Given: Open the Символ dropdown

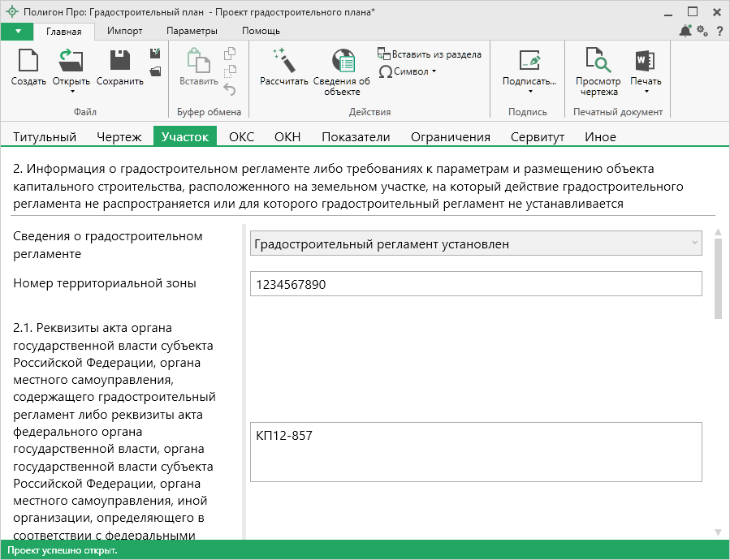Looking at the screenshot, I should (x=408, y=71).
